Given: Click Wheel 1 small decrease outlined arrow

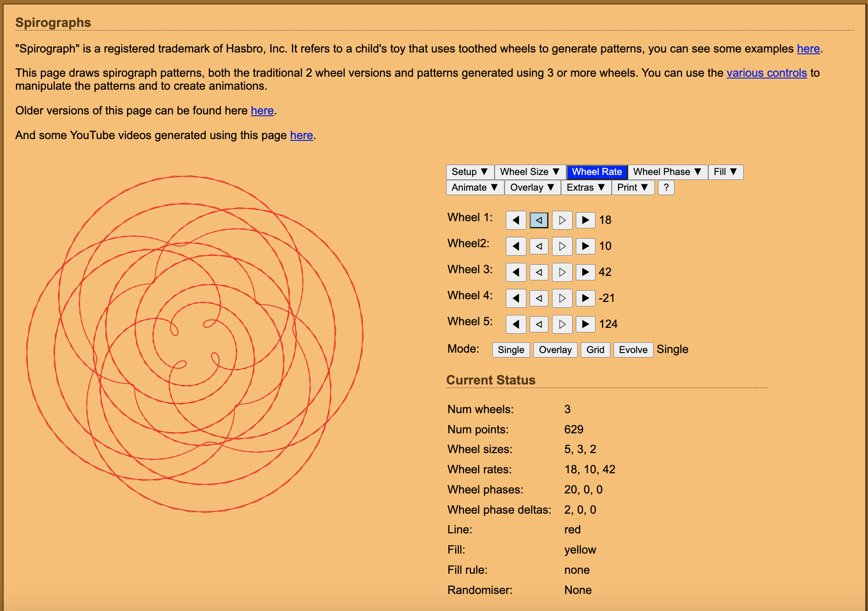Looking at the screenshot, I should click(539, 220).
